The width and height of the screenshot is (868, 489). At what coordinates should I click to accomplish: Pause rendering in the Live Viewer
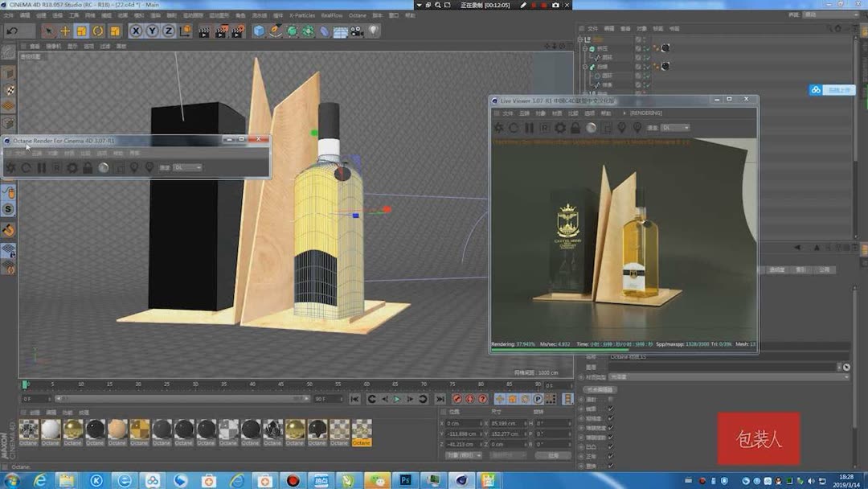click(x=529, y=128)
